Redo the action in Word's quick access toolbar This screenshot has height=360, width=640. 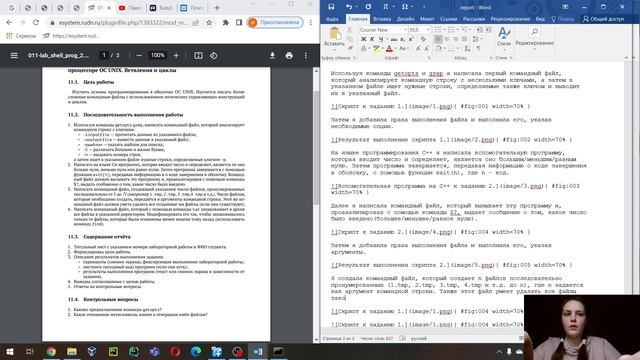click(x=368, y=7)
